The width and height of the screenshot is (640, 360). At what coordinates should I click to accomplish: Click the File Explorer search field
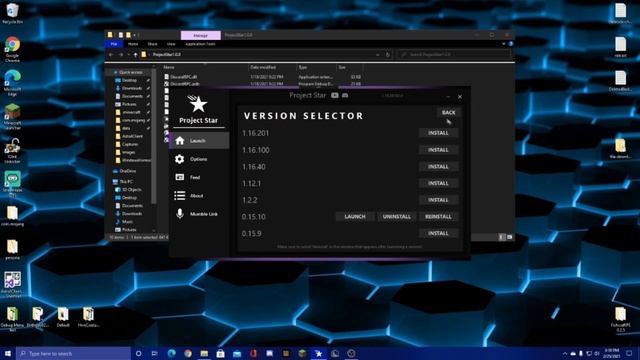click(453, 54)
